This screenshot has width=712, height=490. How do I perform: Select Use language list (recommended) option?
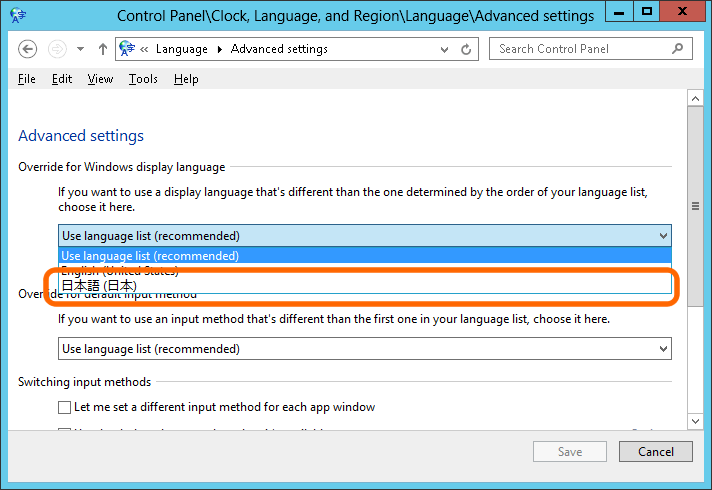(x=365, y=256)
